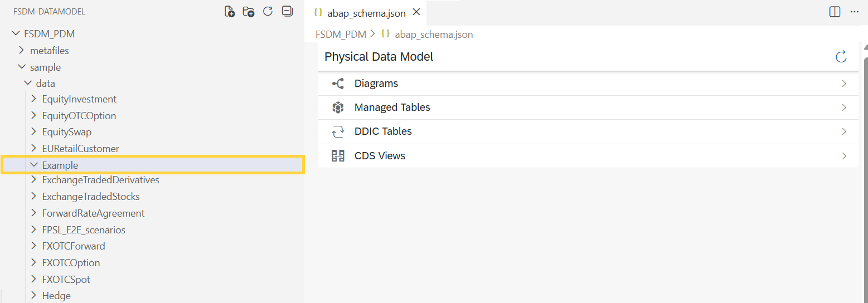Screen dimensions: 868x303
Task: Collapse the data folder
Action: 28,84
